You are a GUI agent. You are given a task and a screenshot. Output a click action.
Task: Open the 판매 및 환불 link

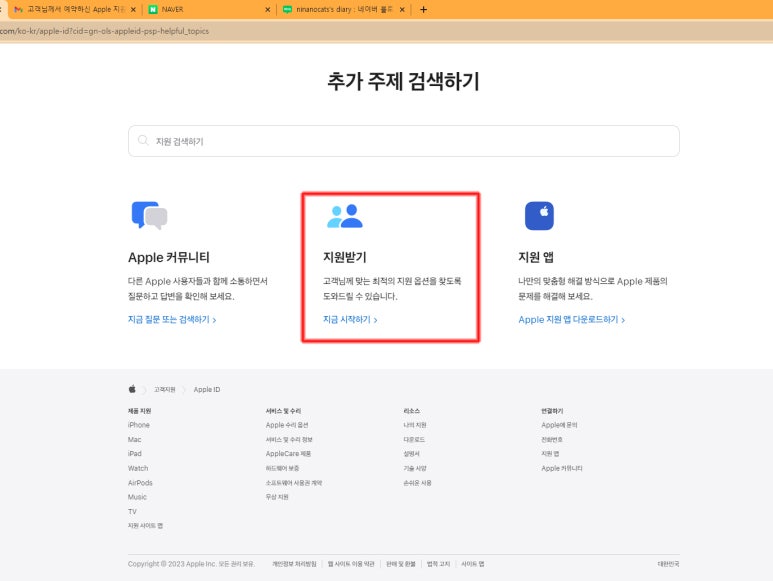tap(401, 564)
